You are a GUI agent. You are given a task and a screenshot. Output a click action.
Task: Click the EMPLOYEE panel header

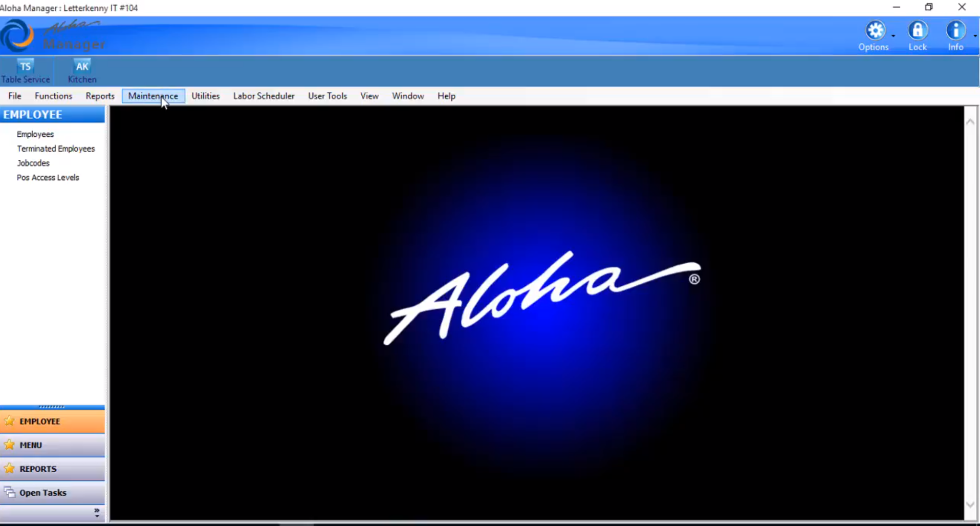[x=52, y=114]
